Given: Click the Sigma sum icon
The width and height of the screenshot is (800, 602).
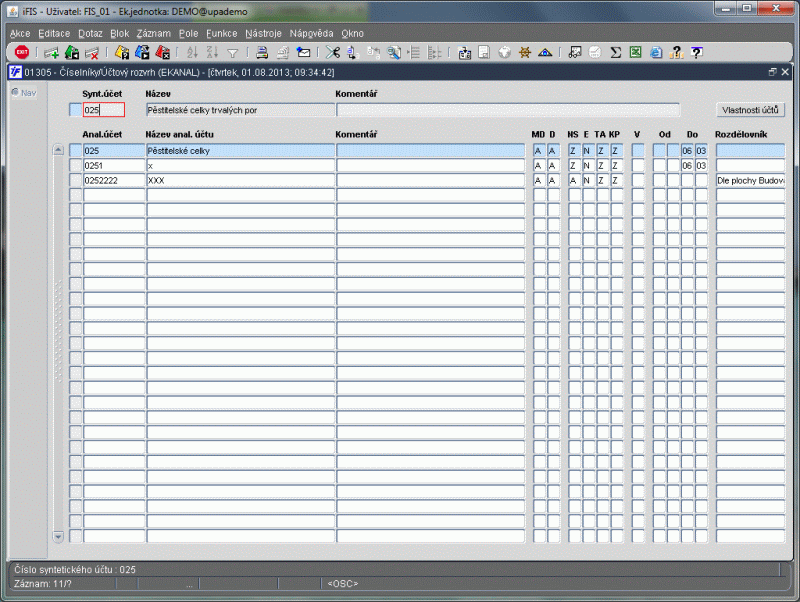Looking at the screenshot, I should click(616, 53).
